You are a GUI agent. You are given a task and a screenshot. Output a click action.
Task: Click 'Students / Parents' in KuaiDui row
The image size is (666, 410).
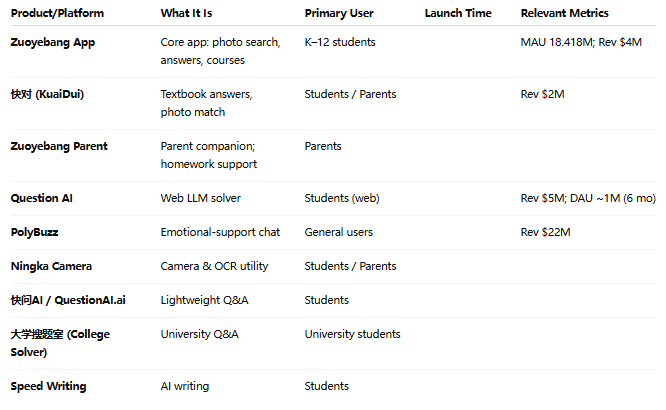tap(350, 94)
